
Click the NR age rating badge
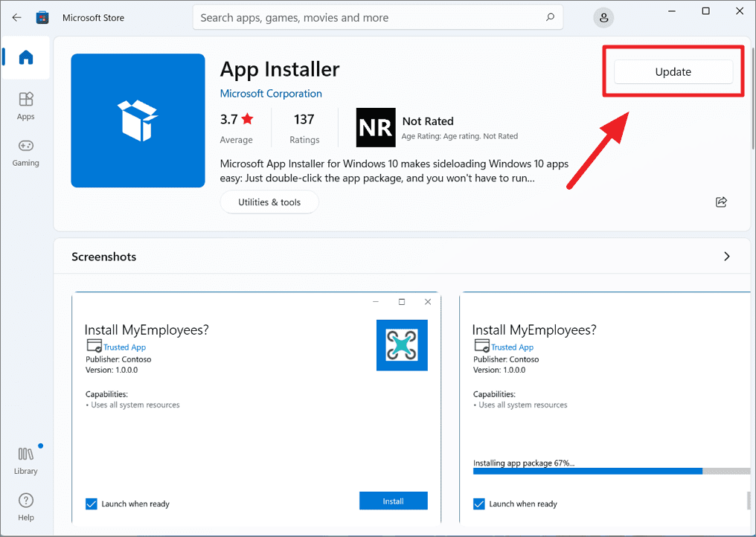pos(376,128)
